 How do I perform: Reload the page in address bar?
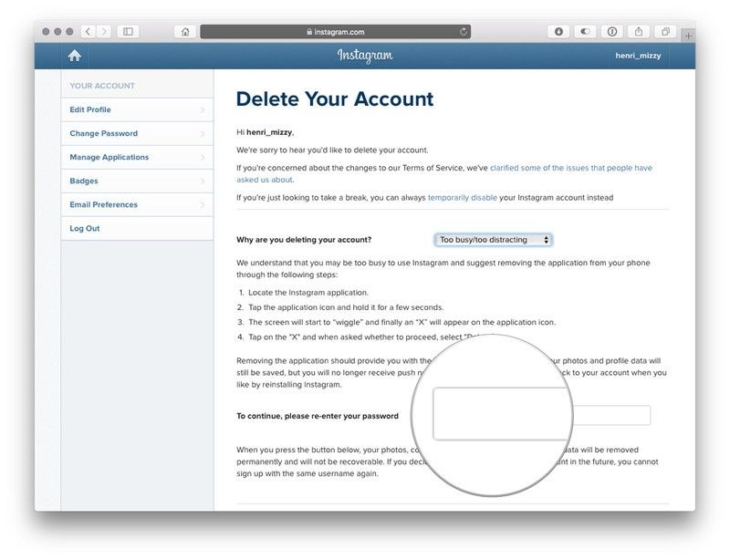[464, 32]
